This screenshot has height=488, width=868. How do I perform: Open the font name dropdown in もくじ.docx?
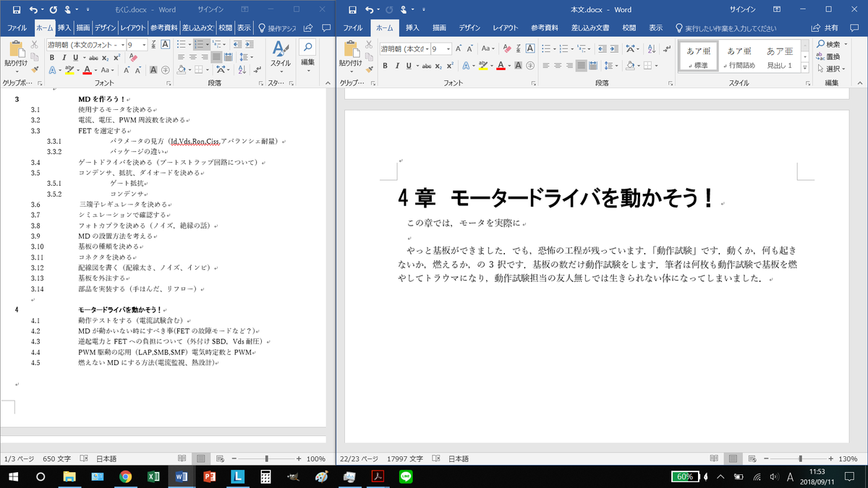click(123, 45)
